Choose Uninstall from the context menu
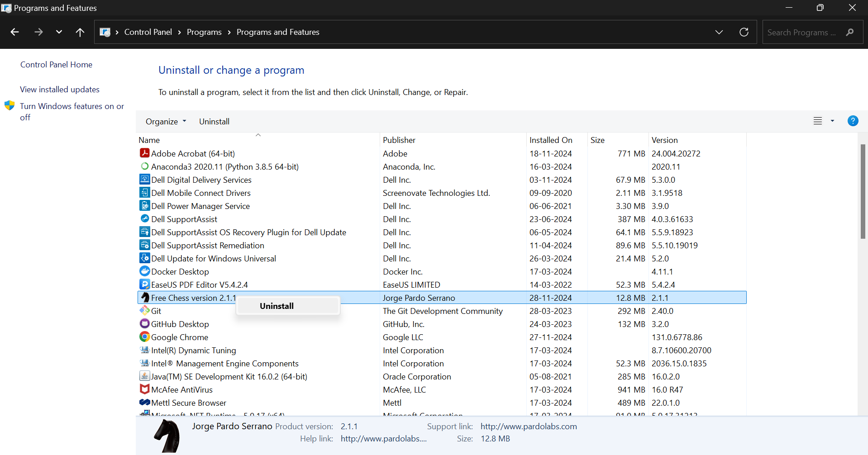The image size is (868, 455). 277,306
